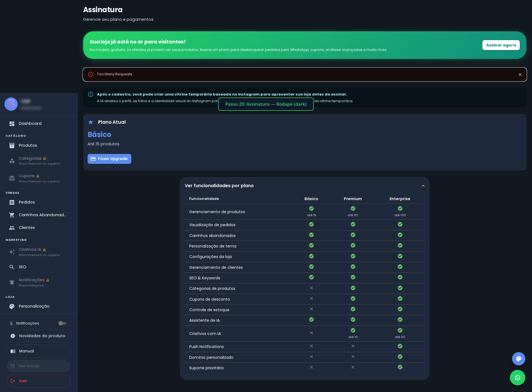The width and height of the screenshot is (532, 392).
Task: Click the Cupons gift icon
Action: [12, 178]
